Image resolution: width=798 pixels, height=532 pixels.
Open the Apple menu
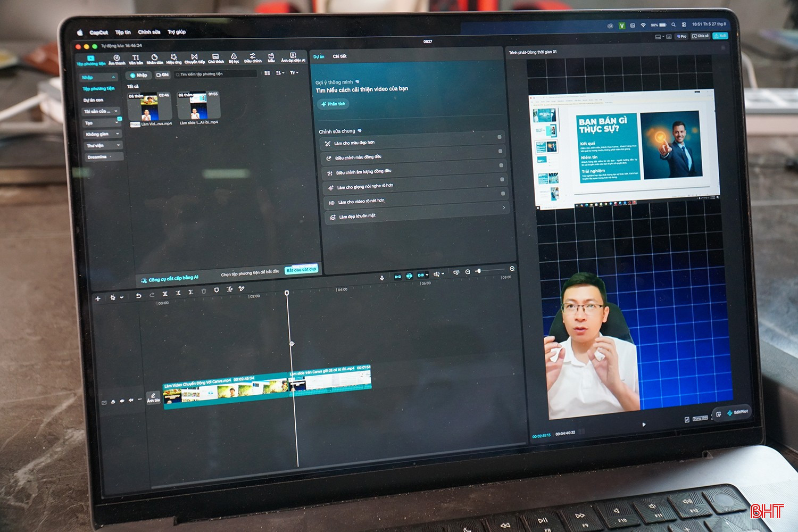[x=80, y=32]
